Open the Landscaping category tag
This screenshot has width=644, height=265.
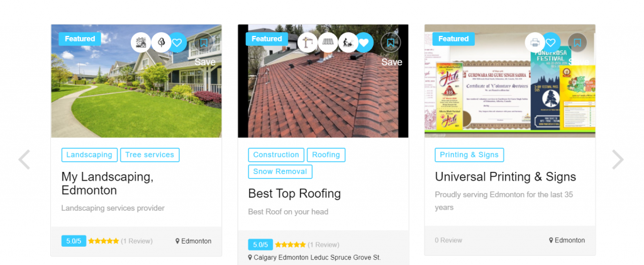pyautogui.click(x=89, y=155)
